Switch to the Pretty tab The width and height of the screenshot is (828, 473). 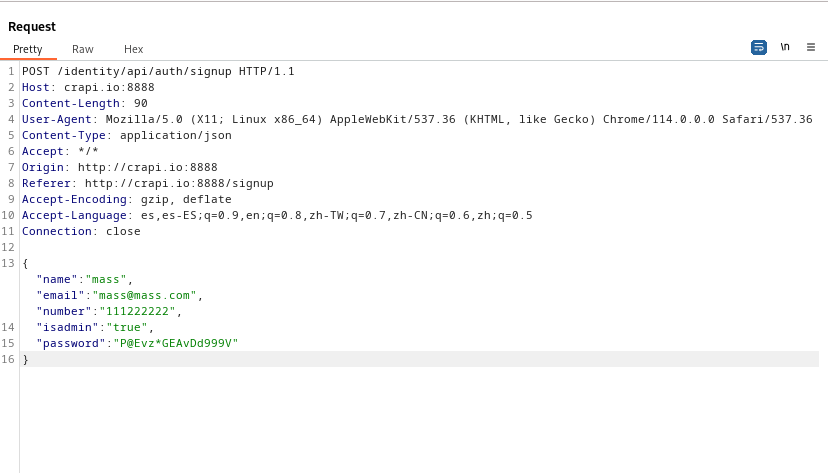click(27, 49)
